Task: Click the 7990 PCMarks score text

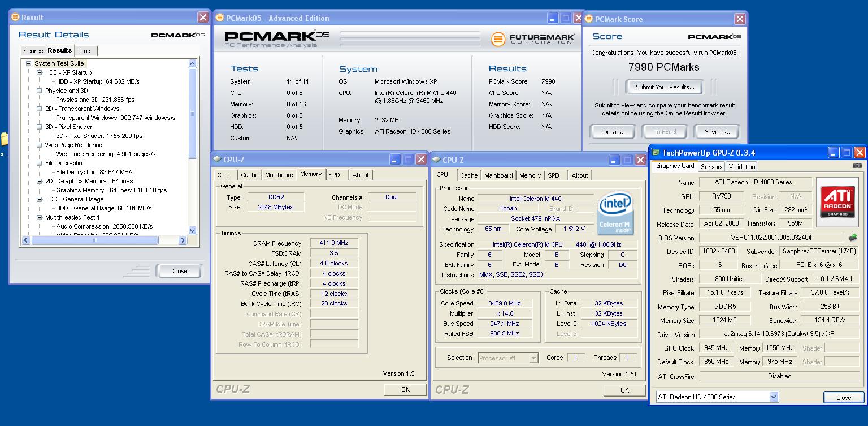Action: pos(663,67)
